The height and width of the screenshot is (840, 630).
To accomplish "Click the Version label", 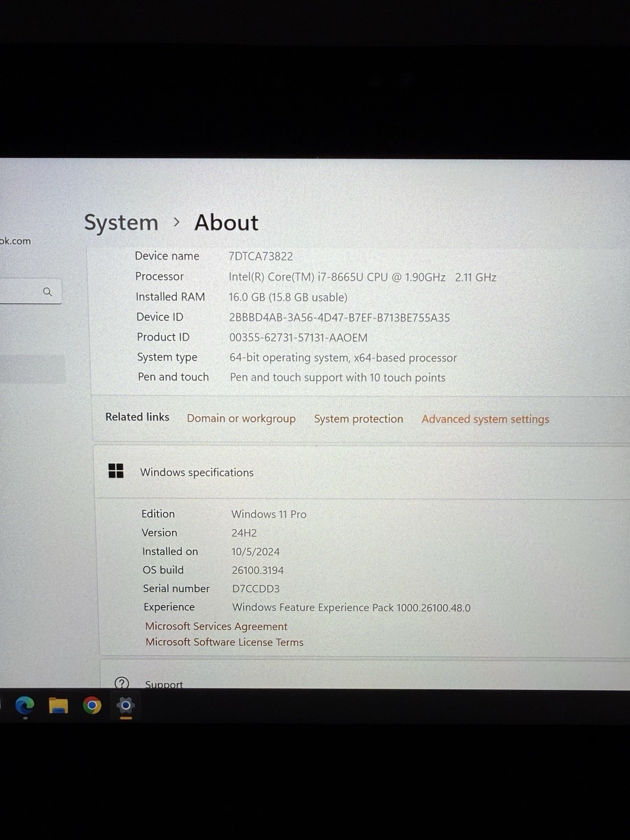I will coord(159,532).
